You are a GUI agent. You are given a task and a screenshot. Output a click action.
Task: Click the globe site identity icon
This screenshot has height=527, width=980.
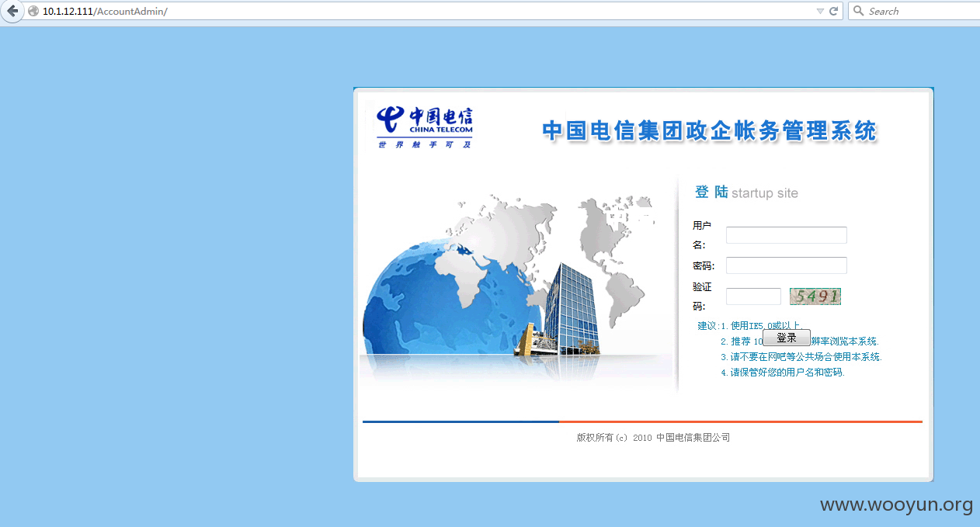click(x=33, y=11)
